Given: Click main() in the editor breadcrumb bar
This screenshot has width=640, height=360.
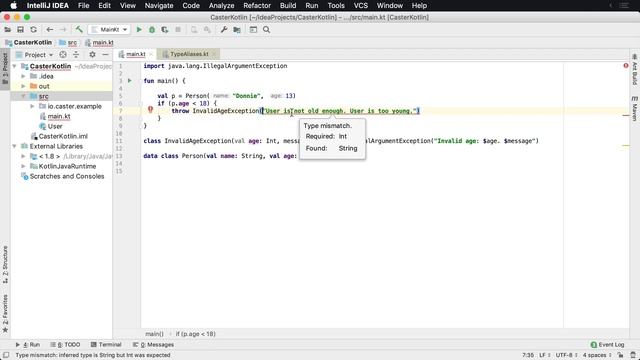Looking at the screenshot, I should pyautogui.click(x=154, y=334).
